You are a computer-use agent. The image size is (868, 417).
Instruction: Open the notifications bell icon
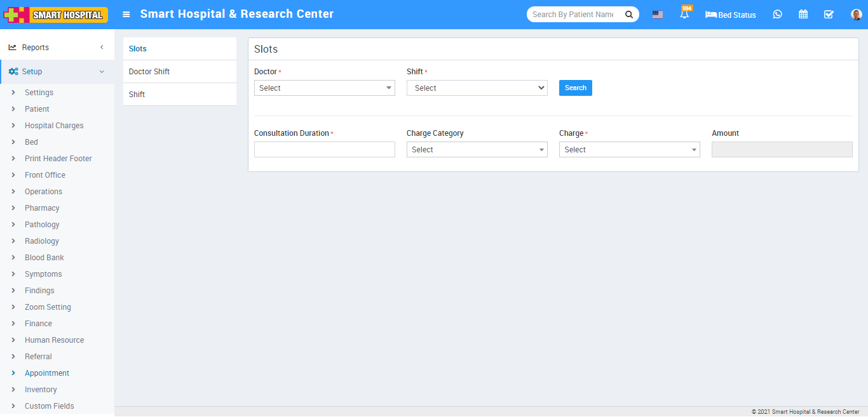(684, 14)
